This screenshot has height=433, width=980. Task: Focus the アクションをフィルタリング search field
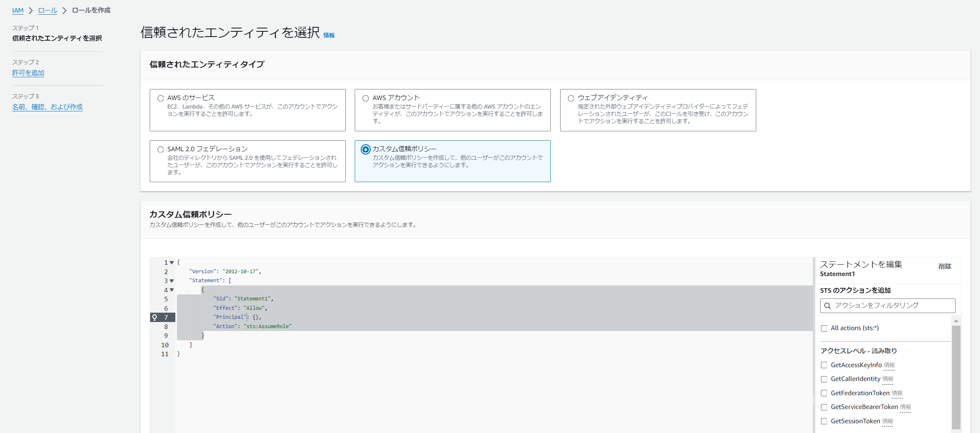click(x=888, y=306)
